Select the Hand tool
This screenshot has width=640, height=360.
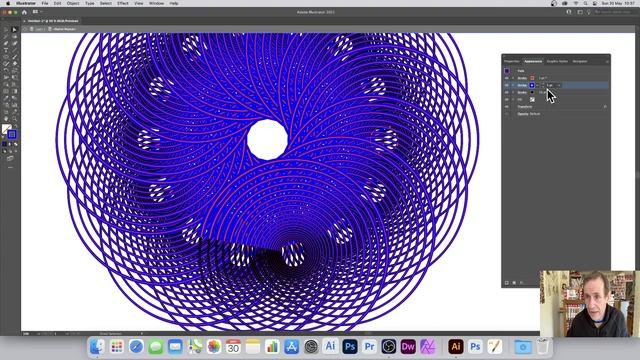tap(6, 119)
